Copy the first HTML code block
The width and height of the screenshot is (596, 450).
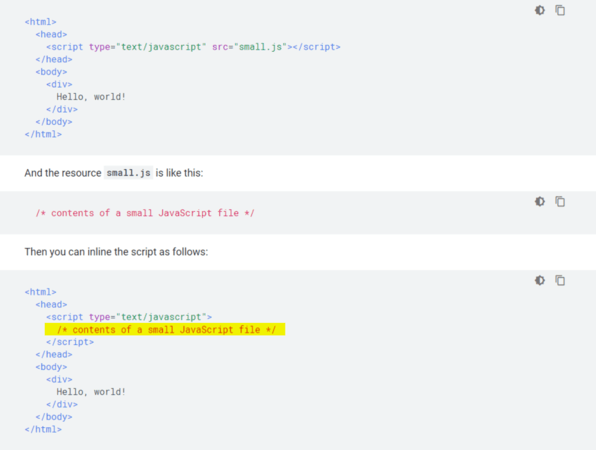click(560, 10)
